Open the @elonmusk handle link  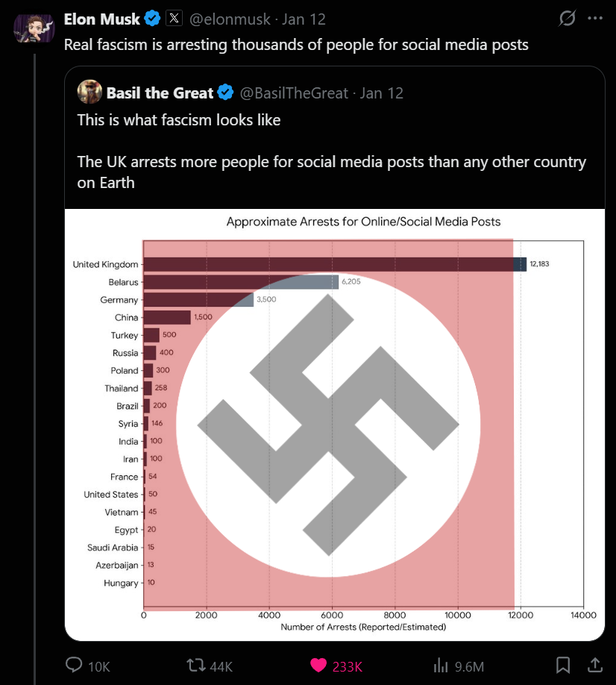(x=230, y=19)
